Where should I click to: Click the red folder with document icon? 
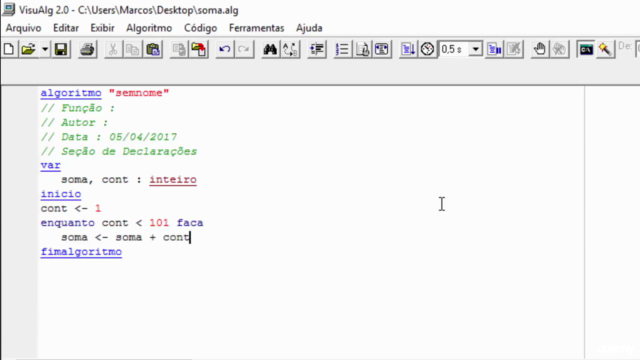pos(199,49)
